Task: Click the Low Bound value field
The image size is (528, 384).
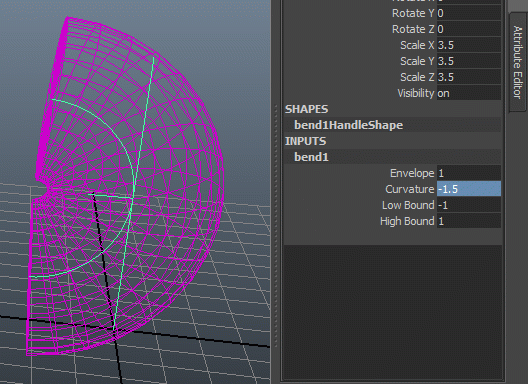Action: point(469,205)
